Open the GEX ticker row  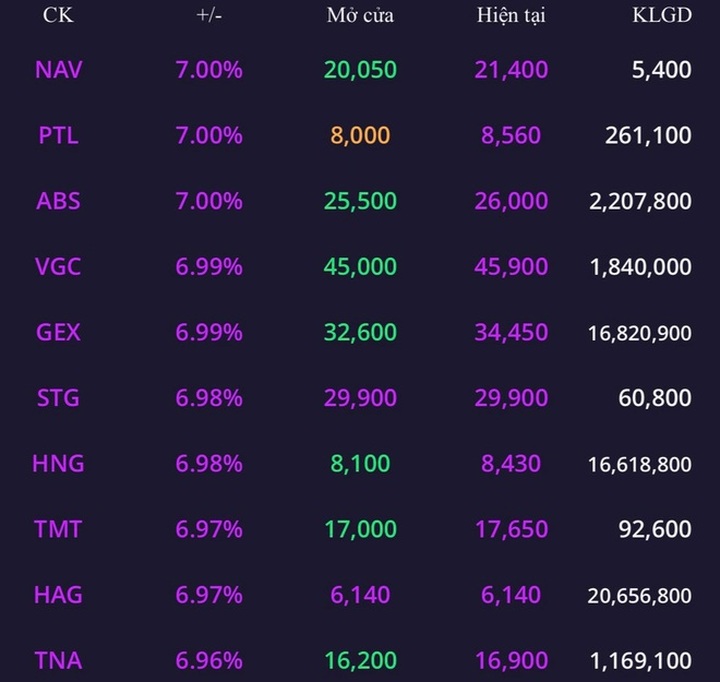point(58,332)
